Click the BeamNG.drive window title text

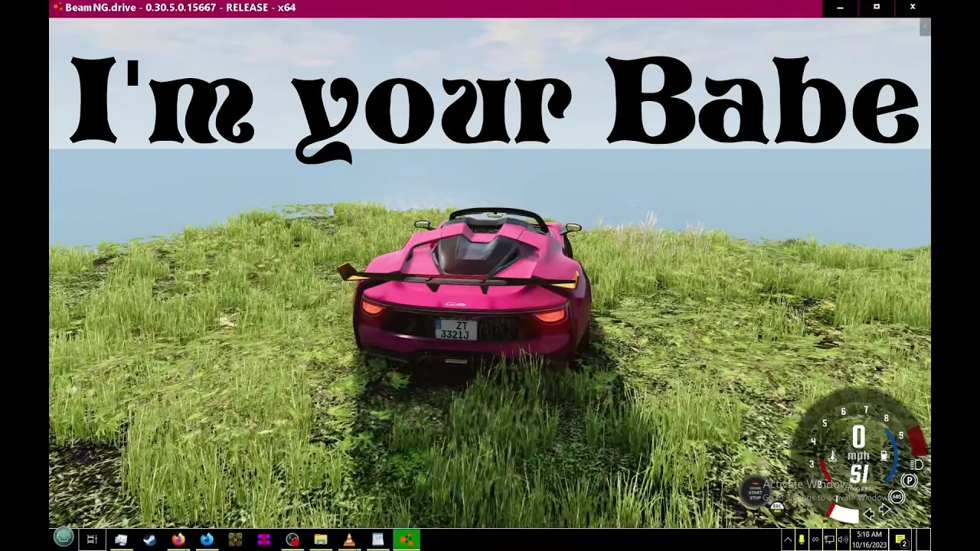click(x=181, y=8)
